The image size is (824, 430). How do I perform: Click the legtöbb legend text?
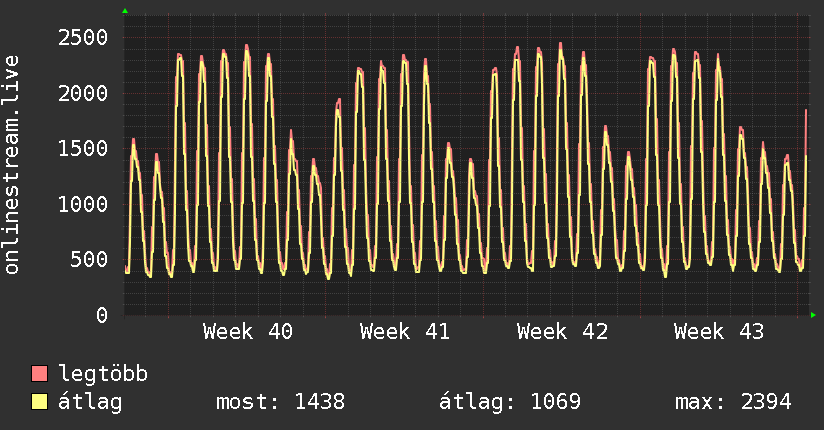[x=103, y=374]
